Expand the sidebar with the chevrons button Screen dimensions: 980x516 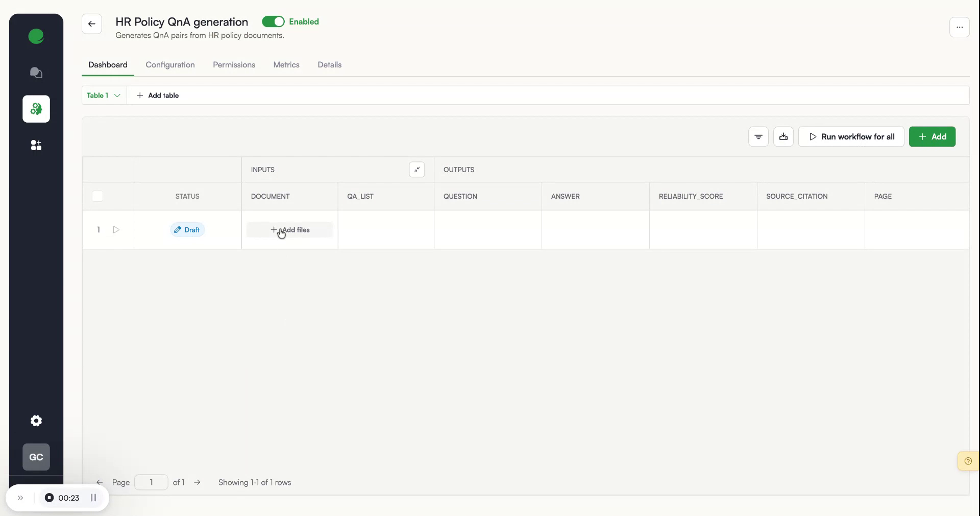pyautogui.click(x=20, y=498)
